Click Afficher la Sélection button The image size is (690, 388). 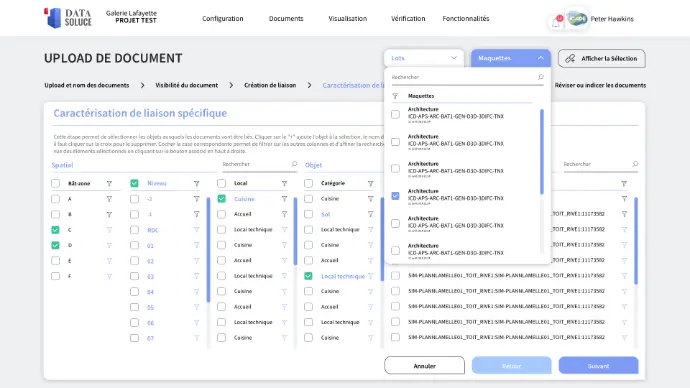[602, 59]
